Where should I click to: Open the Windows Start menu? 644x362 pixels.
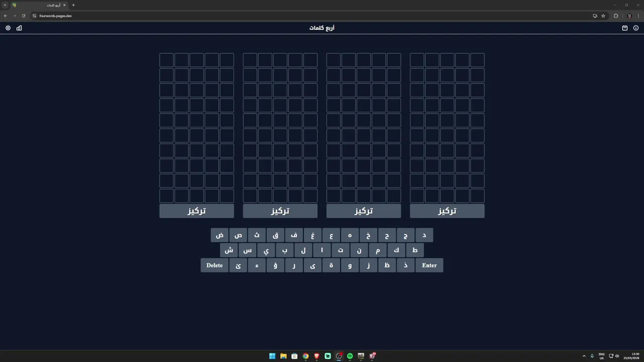(272, 356)
